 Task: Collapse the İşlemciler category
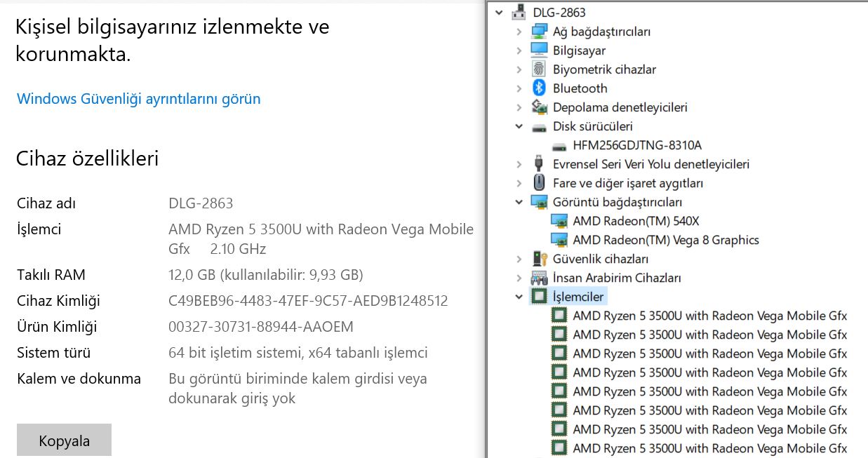click(519, 297)
